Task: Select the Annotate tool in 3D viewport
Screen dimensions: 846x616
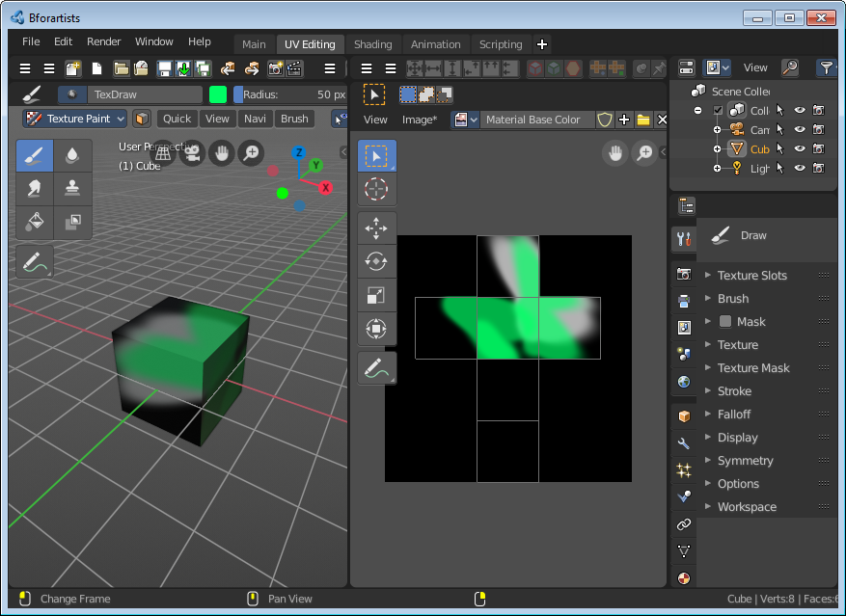Action: 35,261
